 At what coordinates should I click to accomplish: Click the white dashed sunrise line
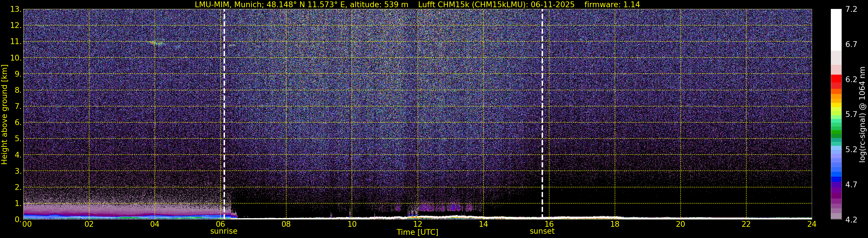224,114
